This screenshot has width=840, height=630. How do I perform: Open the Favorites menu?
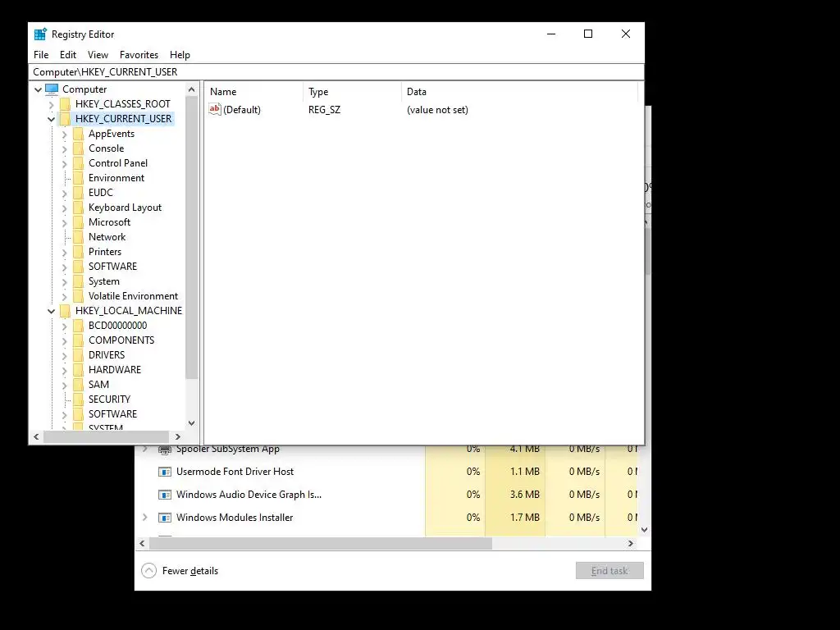[x=139, y=55]
